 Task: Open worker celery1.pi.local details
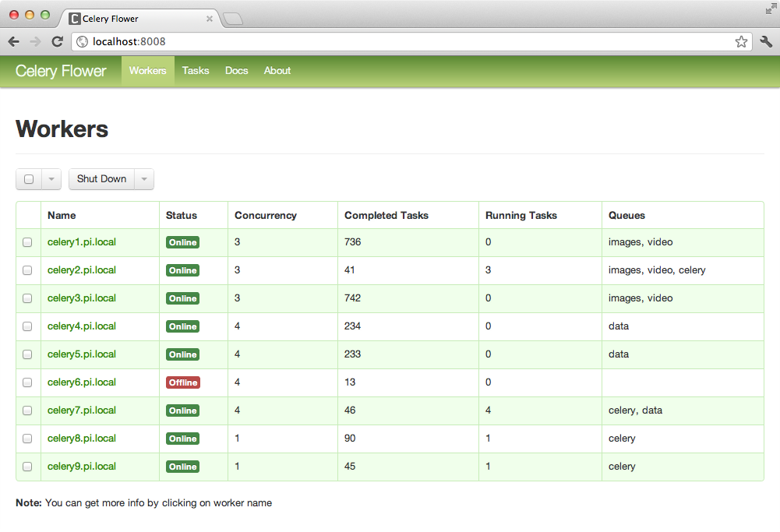pos(82,242)
